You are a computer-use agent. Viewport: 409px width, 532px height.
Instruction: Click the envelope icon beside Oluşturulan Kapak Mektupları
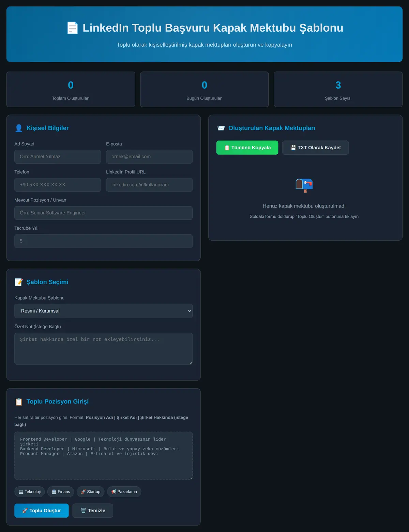pyautogui.click(x=221, y=128)
